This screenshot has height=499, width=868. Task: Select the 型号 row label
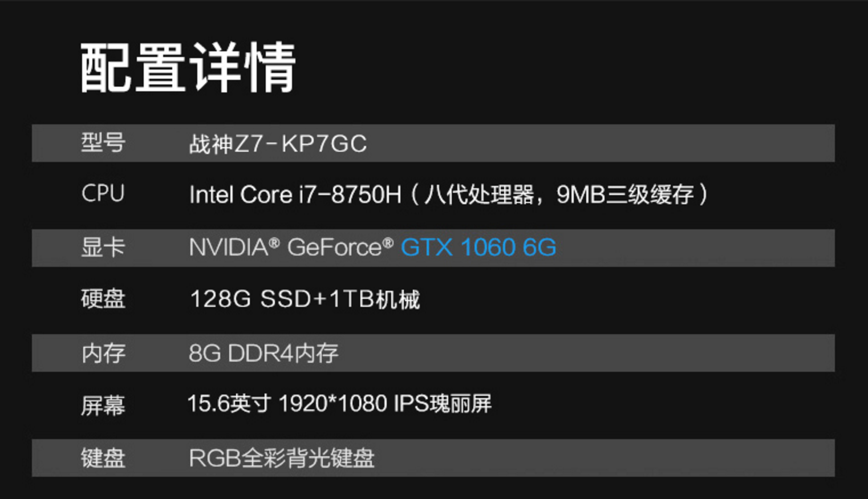pos(103,143)
